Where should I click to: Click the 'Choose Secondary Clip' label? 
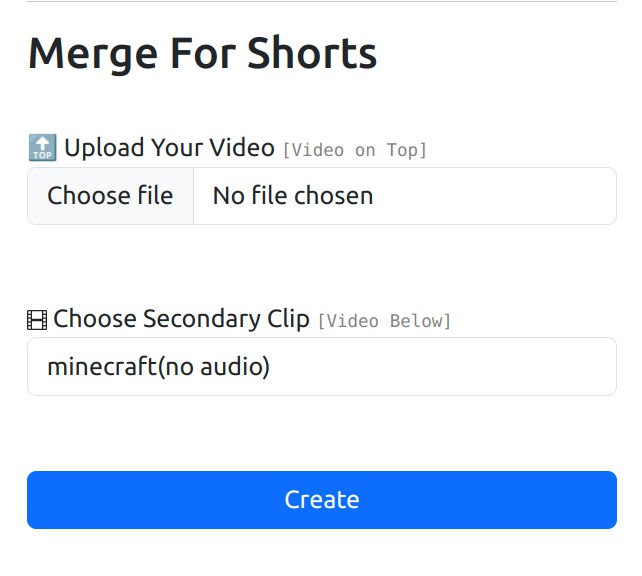click(x=181, y=319)
